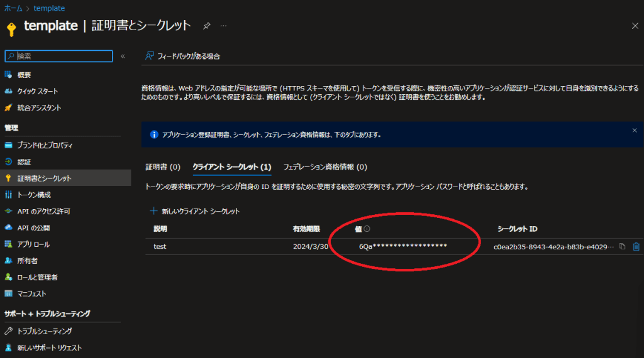Screen dimensions: 644x358
Task: Switch to the 証明書 (0) tab
Action: coord(163,167)
